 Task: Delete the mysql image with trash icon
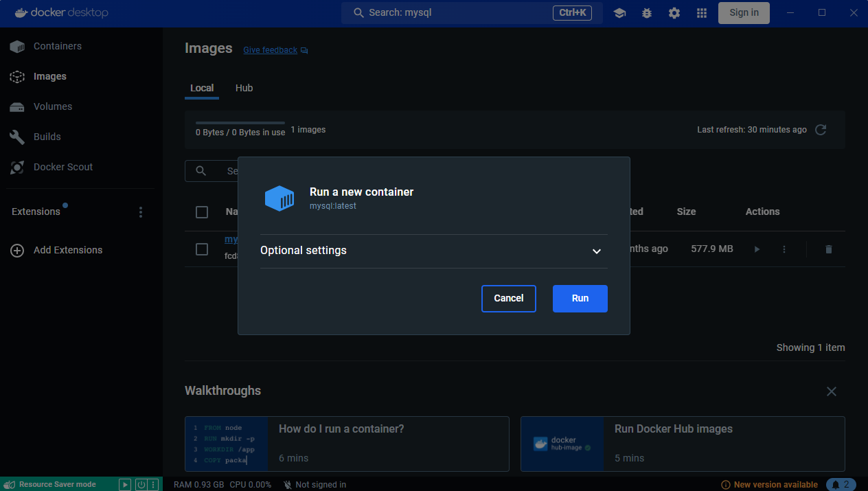pyautogui.click(x=828, y=249)
